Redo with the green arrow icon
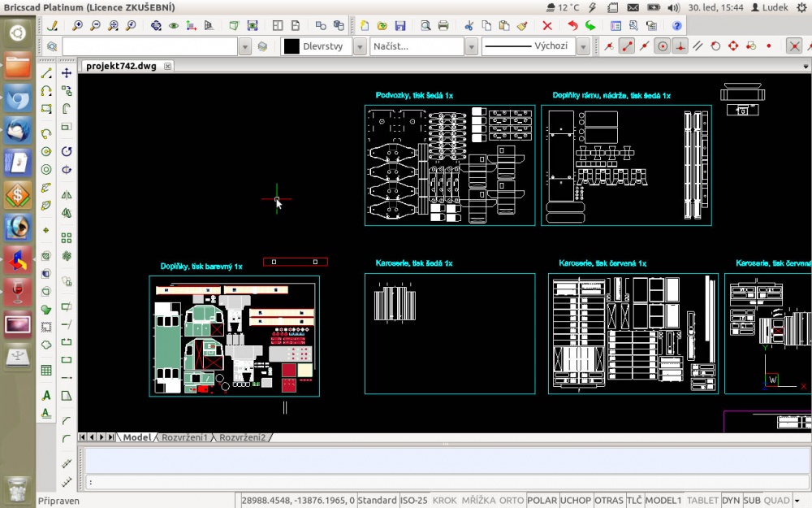812x508 pixels. pos(590,25)
